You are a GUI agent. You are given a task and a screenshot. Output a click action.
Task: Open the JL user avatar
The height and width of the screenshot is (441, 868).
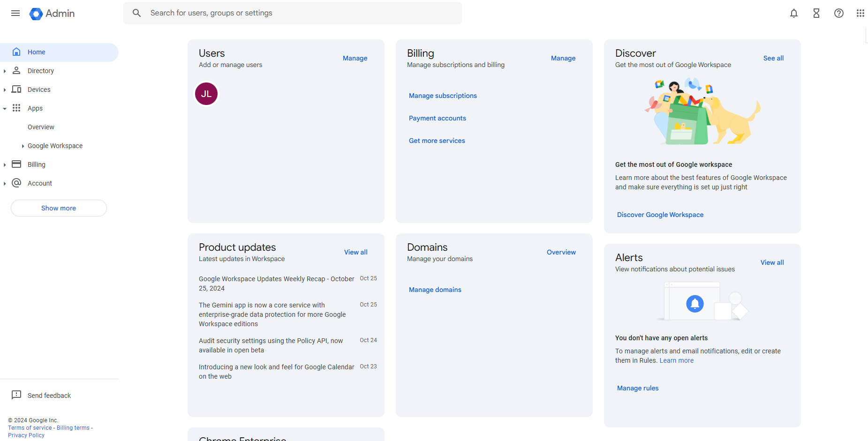[x=206, y=94]
